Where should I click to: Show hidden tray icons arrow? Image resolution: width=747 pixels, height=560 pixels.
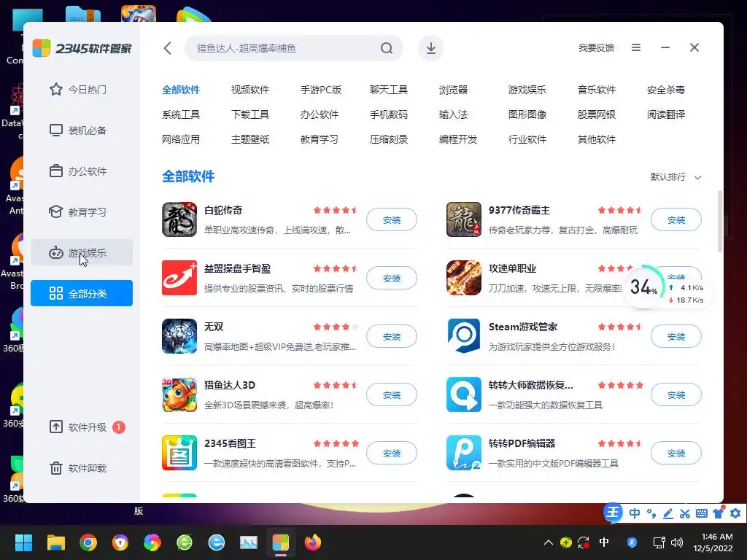tap(549, 542)
